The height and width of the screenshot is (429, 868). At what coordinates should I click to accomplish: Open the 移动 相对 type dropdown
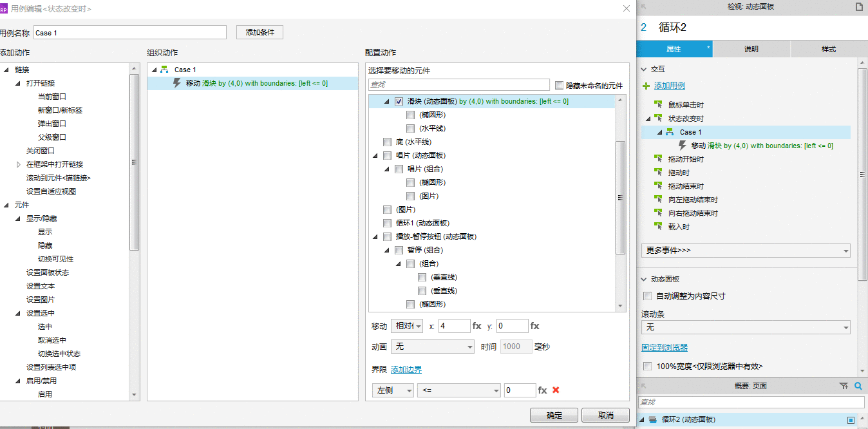tap(407, 327)
